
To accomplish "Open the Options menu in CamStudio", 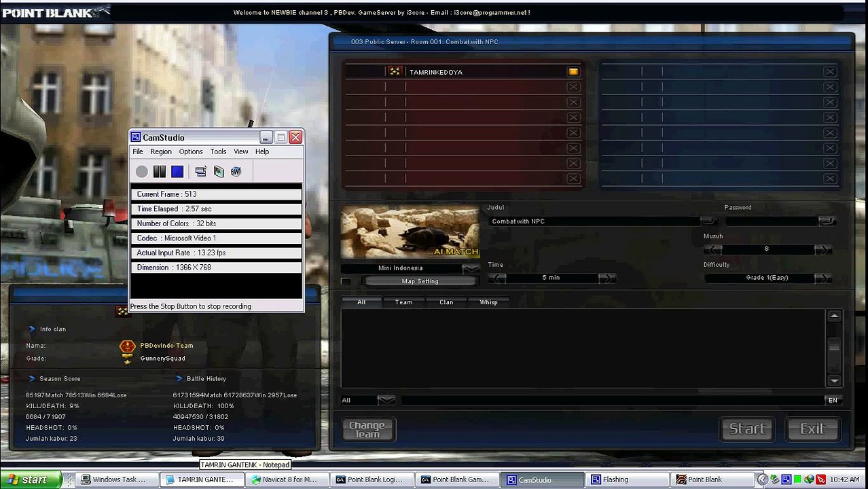I will pos(190,151).
